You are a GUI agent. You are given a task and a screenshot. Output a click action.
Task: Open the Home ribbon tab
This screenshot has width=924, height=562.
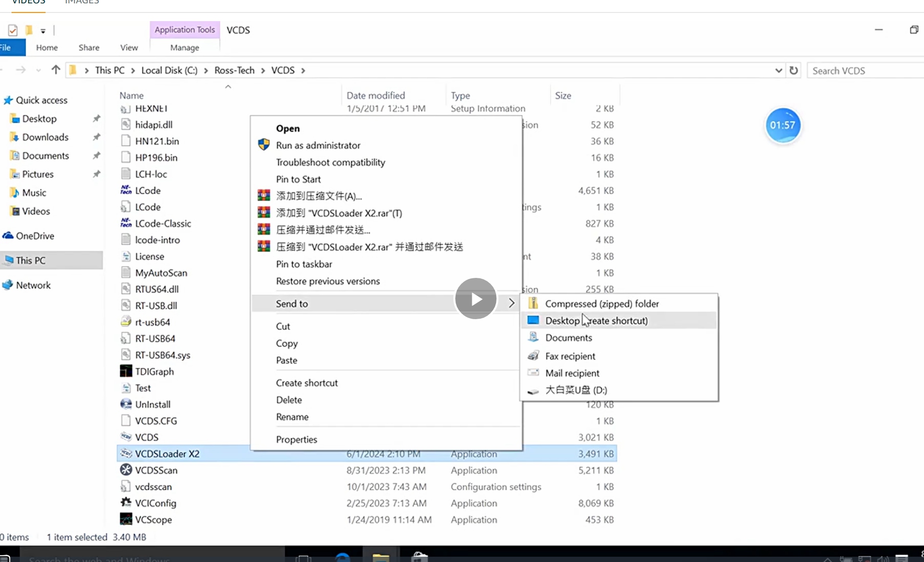[x=47, y=48]
